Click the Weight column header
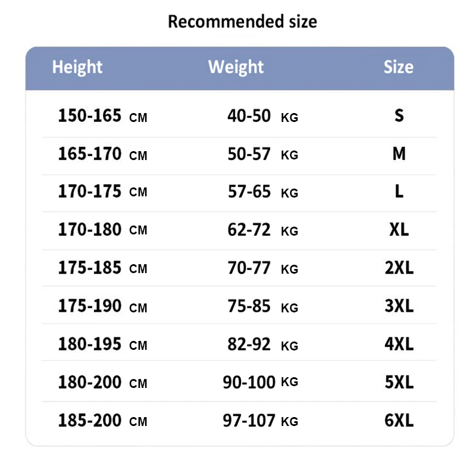 click(236, 67)
